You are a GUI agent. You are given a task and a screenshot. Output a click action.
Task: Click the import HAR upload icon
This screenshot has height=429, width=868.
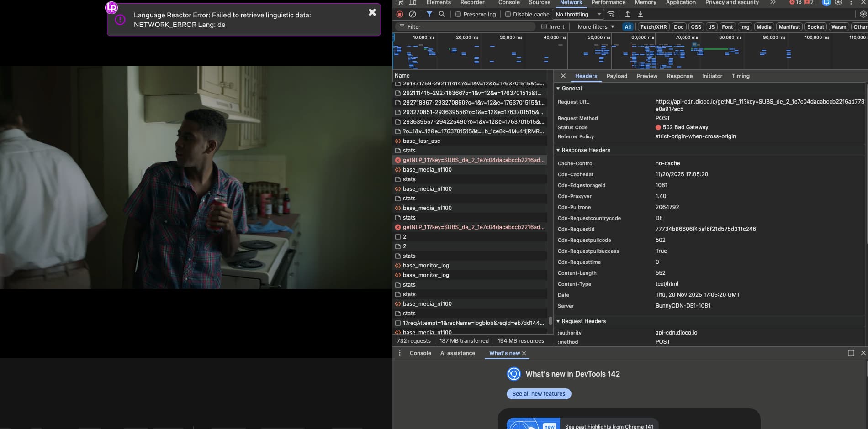pyautogui.click(x=628, y=14)
